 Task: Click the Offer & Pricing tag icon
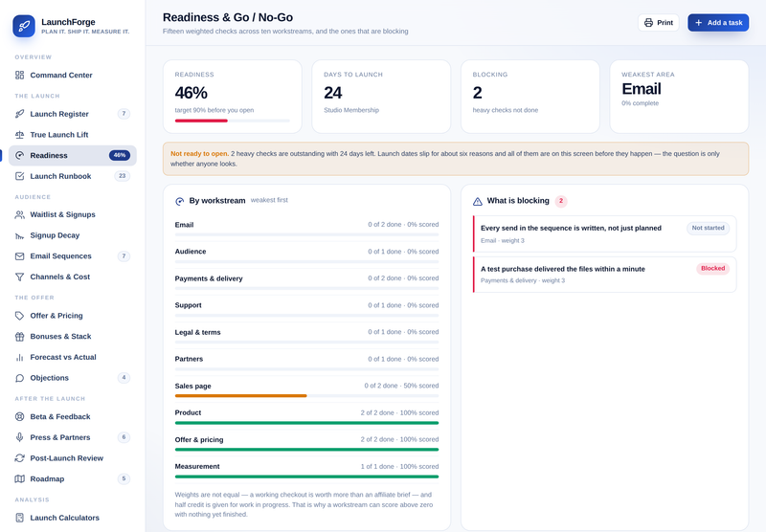(19, 316)
